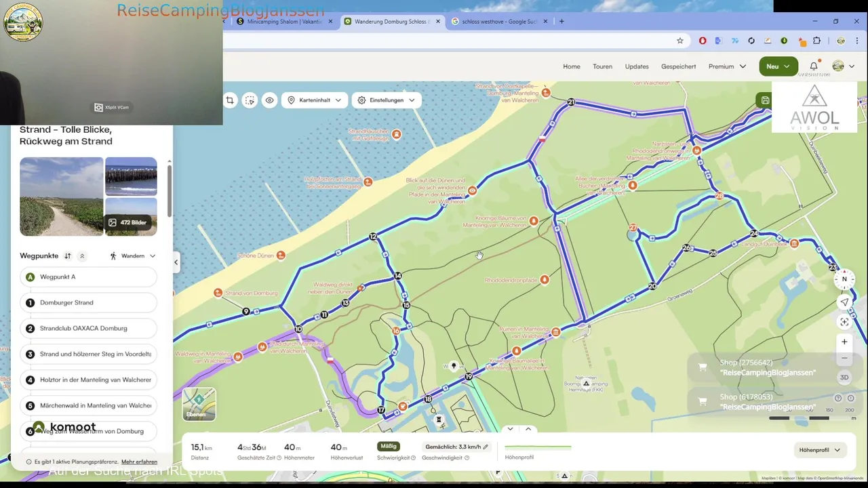Image resolution: width=868 pixels, height=488 pixels.
Task: Toggle the eye visibility icon in map toolbar
Action: click(x=269, y=100)
